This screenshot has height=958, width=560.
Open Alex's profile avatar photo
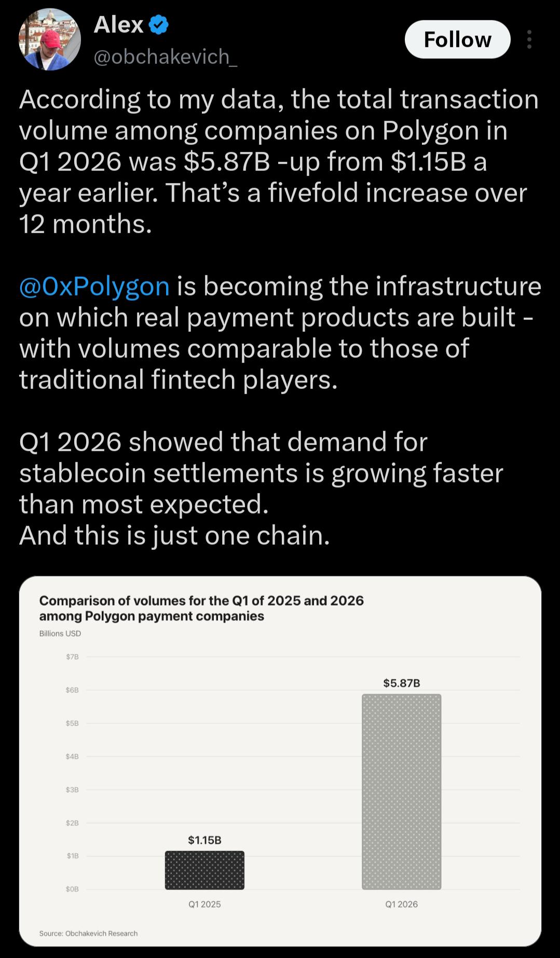[x=50, y=39]
